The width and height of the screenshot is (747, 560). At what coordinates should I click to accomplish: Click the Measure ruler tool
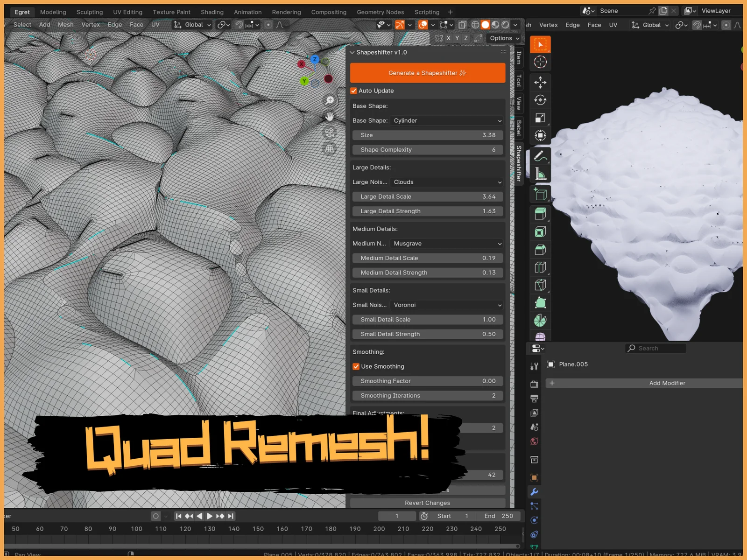tap(540, 174)
